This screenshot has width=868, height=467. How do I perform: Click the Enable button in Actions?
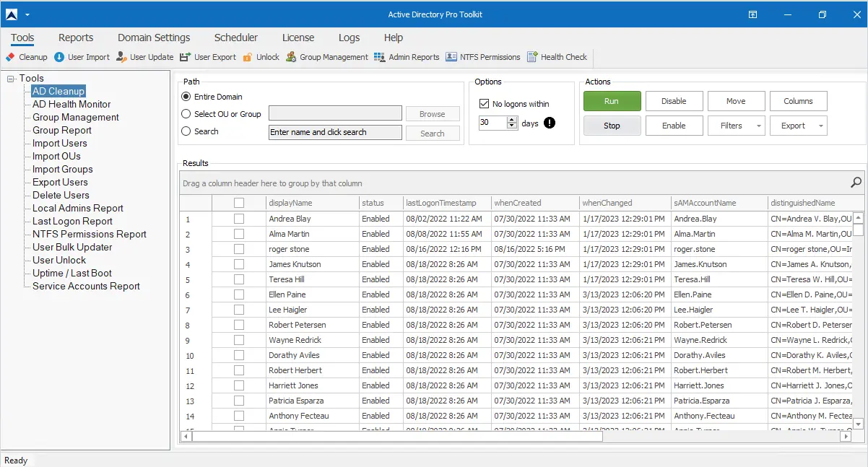674,126
